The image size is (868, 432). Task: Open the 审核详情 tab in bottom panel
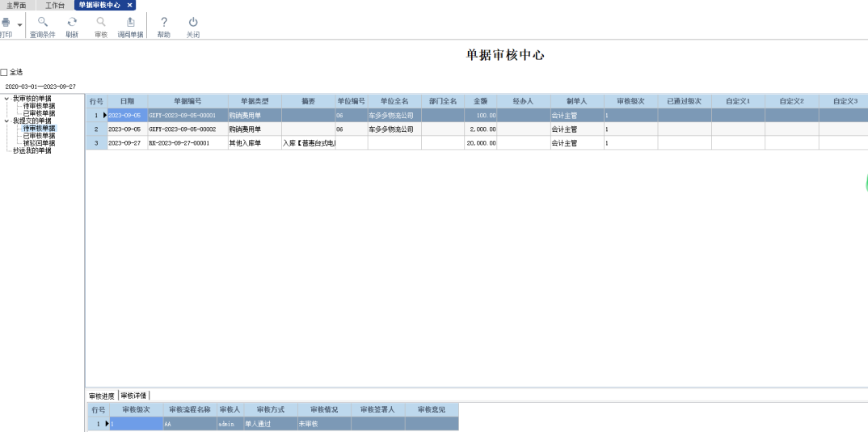point(134,396)
